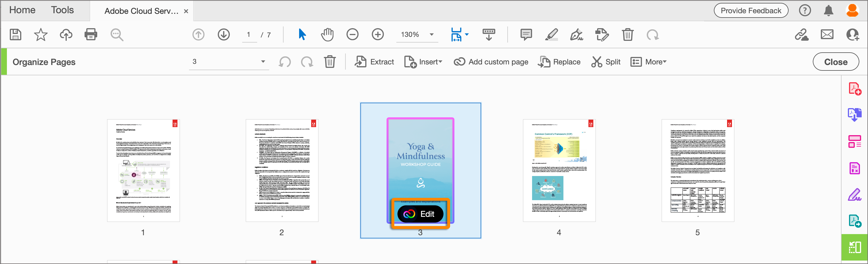868x264 pixels.
Task: Click the Provide Feedback button
Action: [751, 10]
